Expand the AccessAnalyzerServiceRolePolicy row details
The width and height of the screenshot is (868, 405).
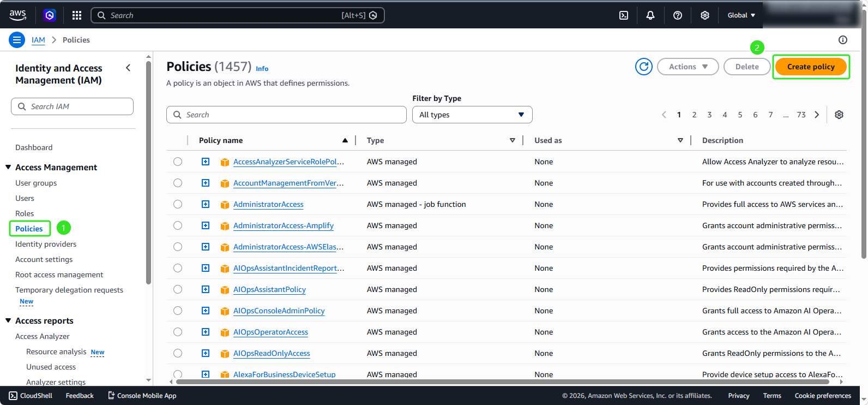point(206,162)
